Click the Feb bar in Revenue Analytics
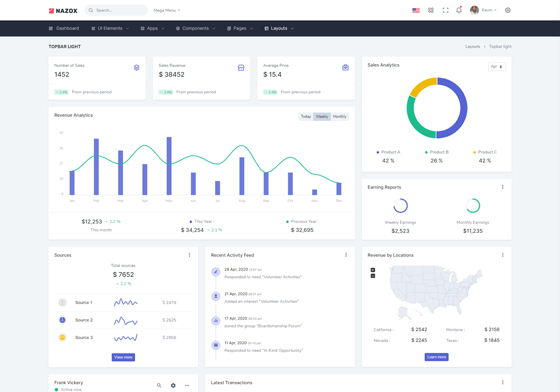Viewport: 560px width, 392px height. (x=96, y=167)
